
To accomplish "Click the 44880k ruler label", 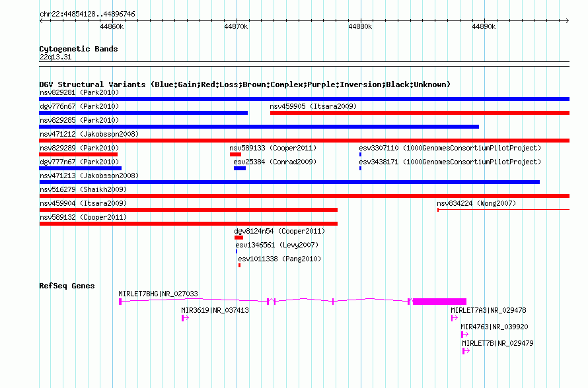I will coord(360,26).
